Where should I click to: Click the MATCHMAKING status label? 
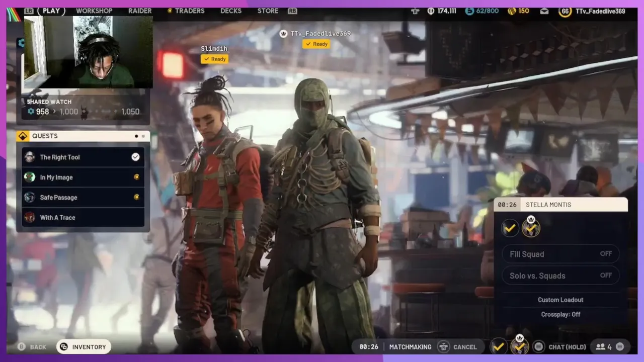[410, 347]
